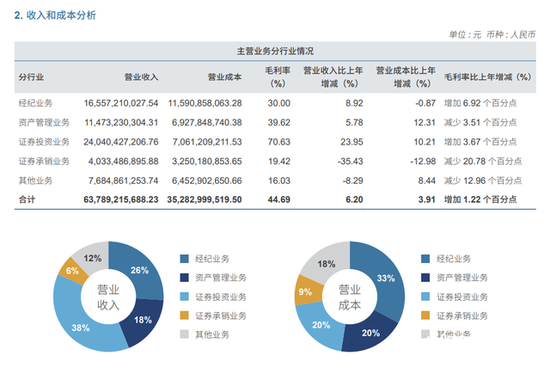
Task: Click the heading 2. 收入和成本分析
Action: [55, 15]
